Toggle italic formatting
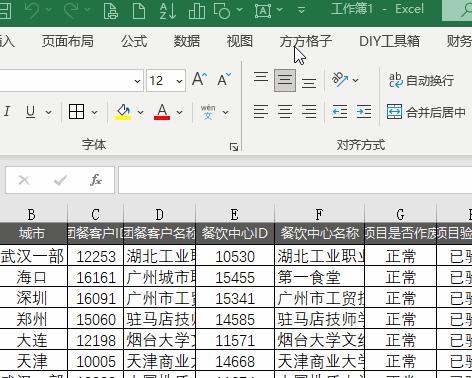The height and width of the screenshot is (378, 472). point(7,112)
